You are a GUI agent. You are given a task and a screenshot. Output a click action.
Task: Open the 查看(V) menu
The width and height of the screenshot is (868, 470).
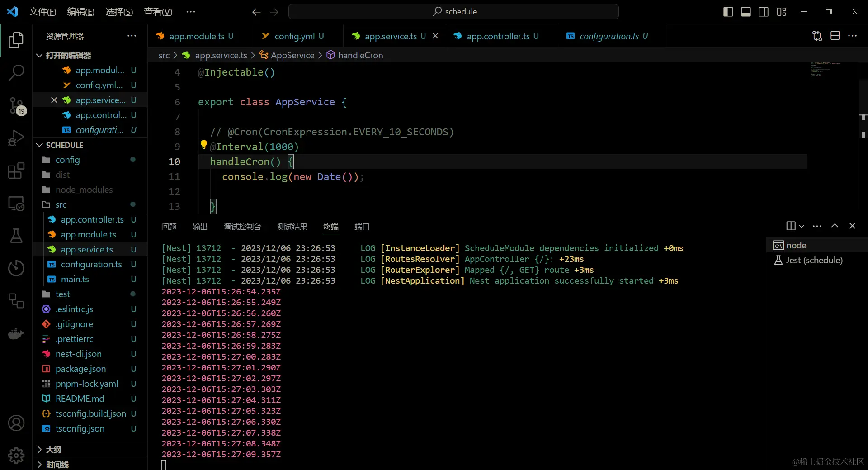158,12
